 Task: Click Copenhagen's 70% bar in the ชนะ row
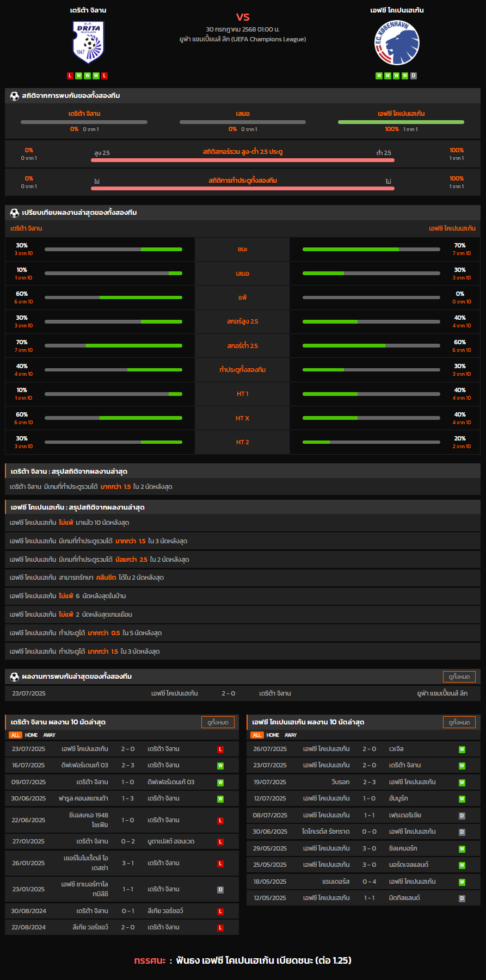click(371, 250)
